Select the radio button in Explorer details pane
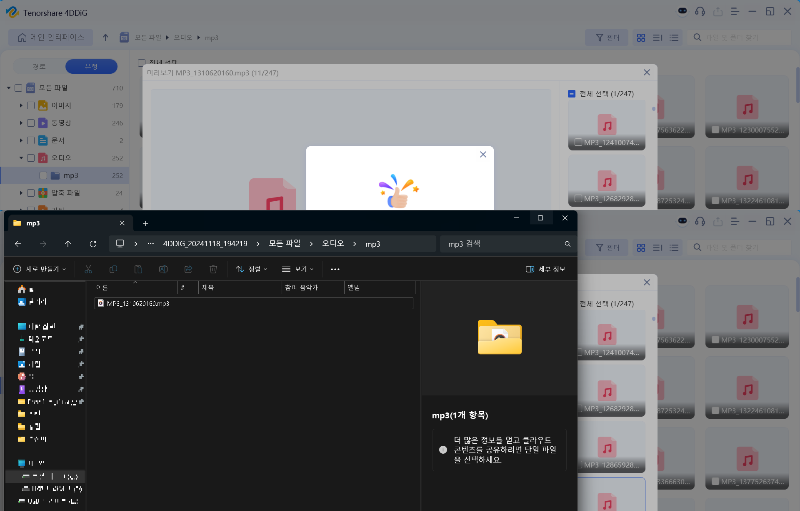 pyautogui.click(x=443, y=450)
